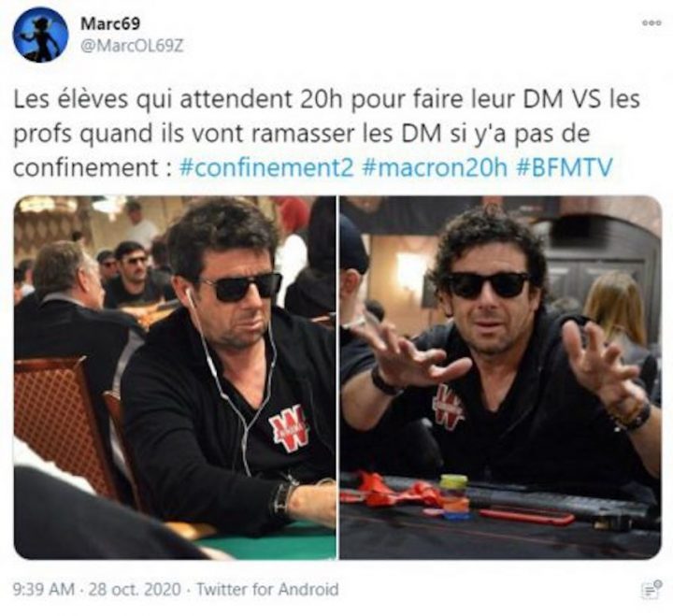This screenshot has height=616, width=673.
Task: Open the three-dot more options menu
Action: [x=652, y=23]
